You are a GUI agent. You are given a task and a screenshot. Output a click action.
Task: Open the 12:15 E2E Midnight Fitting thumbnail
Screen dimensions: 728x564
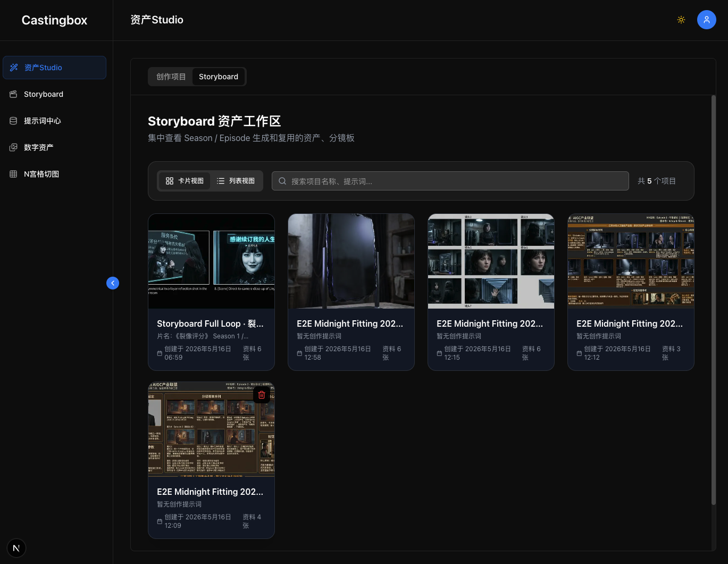coord(491,261)
